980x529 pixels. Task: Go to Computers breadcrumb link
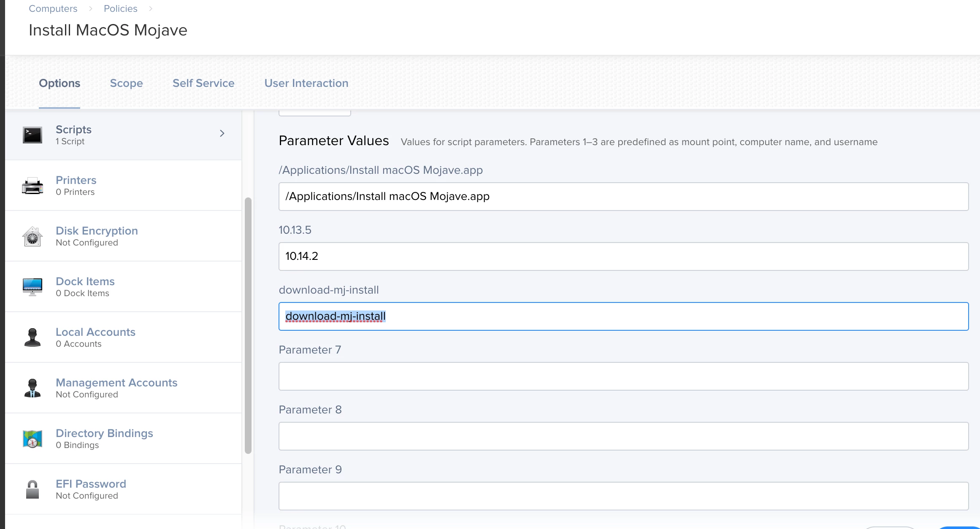click(x=53, y=8)
